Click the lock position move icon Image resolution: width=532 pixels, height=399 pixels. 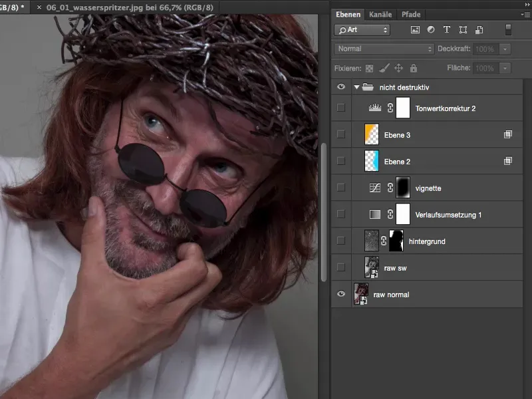coord(398,68)
